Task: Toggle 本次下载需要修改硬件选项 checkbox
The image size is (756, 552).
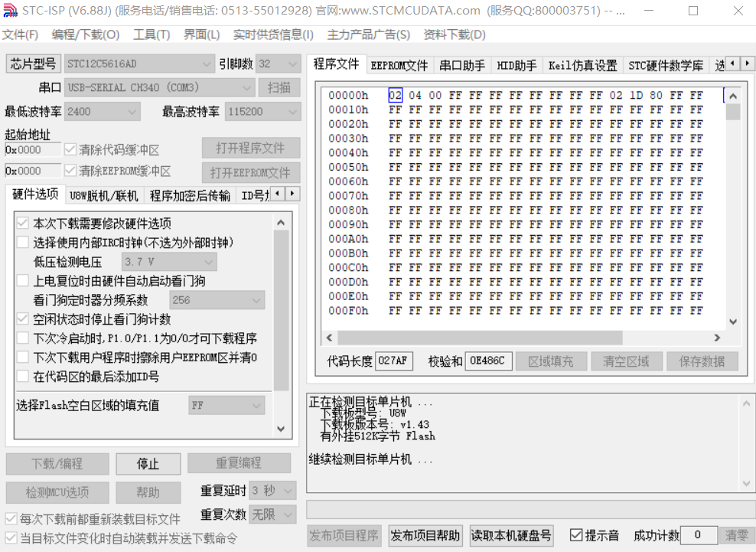Action: click(23, 223)
